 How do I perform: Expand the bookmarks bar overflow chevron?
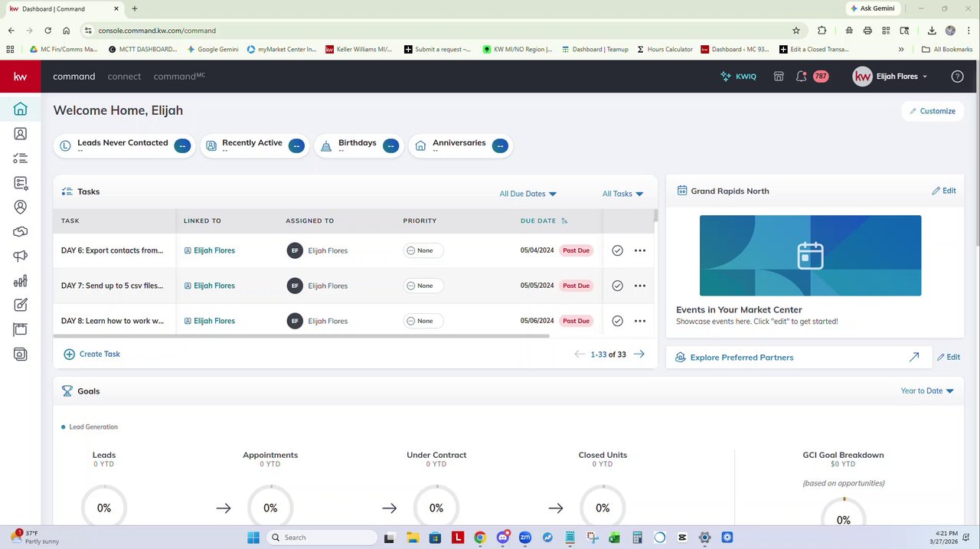901,49
